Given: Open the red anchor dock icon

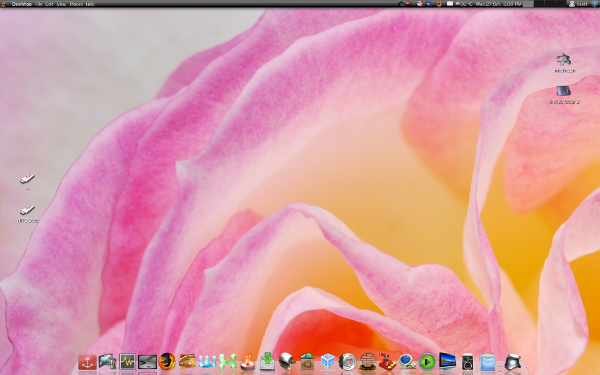Looking at the screenshot, I should (x=87, y=362).
